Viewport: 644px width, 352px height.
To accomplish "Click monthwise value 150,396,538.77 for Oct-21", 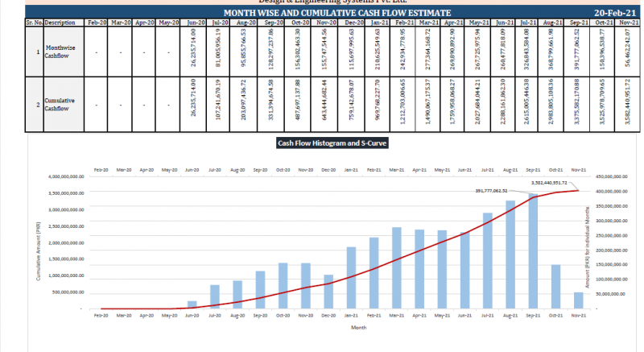I will 602,48.
